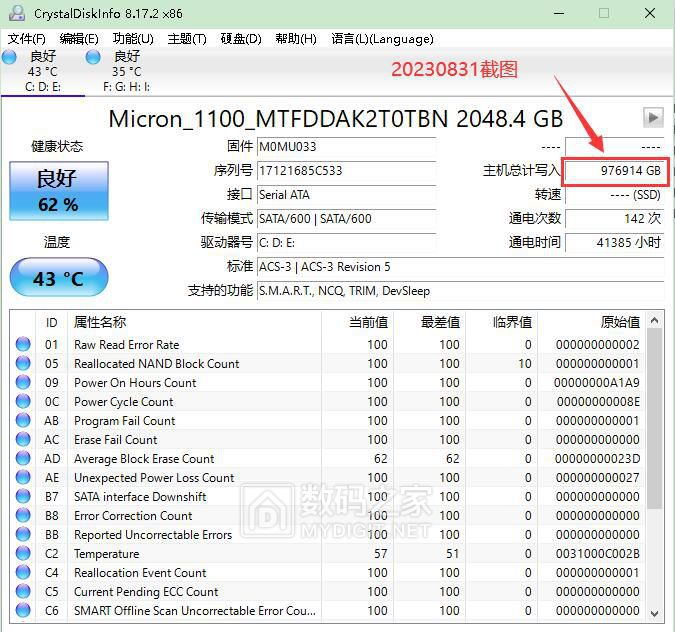The image size is (675, 632).
Task: Select the Unexpected Power Loss Count row
Action: click(x=328, y=477)
